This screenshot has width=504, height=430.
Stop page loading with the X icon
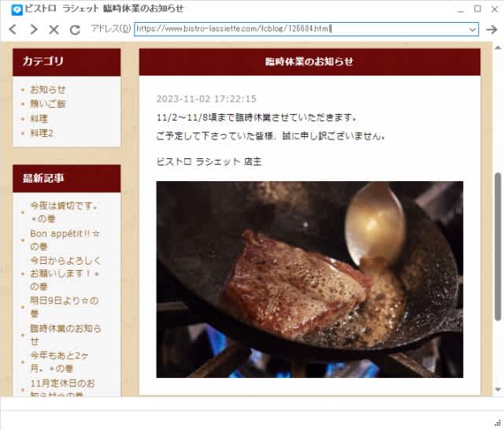click(x=54, y=30)
